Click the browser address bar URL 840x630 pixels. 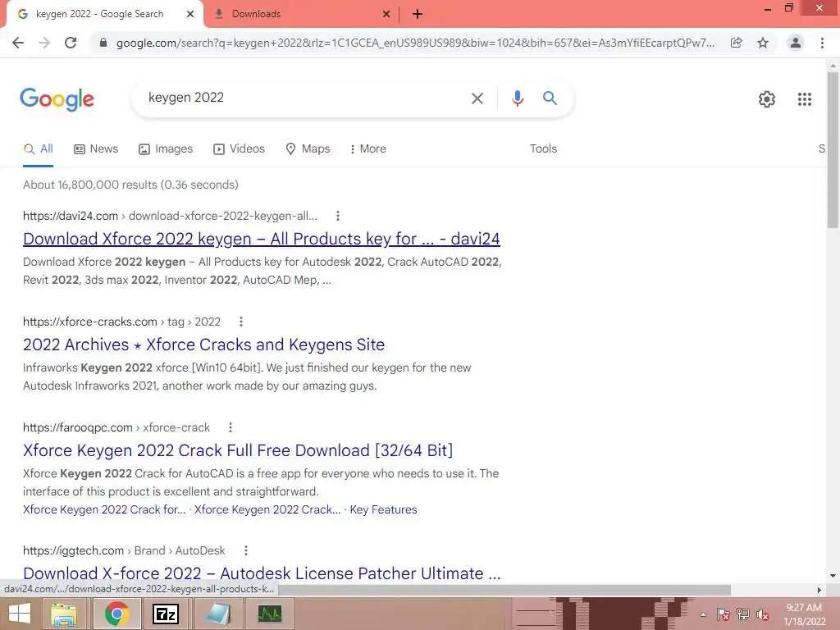pyautogui.click(x=415, y=43)
